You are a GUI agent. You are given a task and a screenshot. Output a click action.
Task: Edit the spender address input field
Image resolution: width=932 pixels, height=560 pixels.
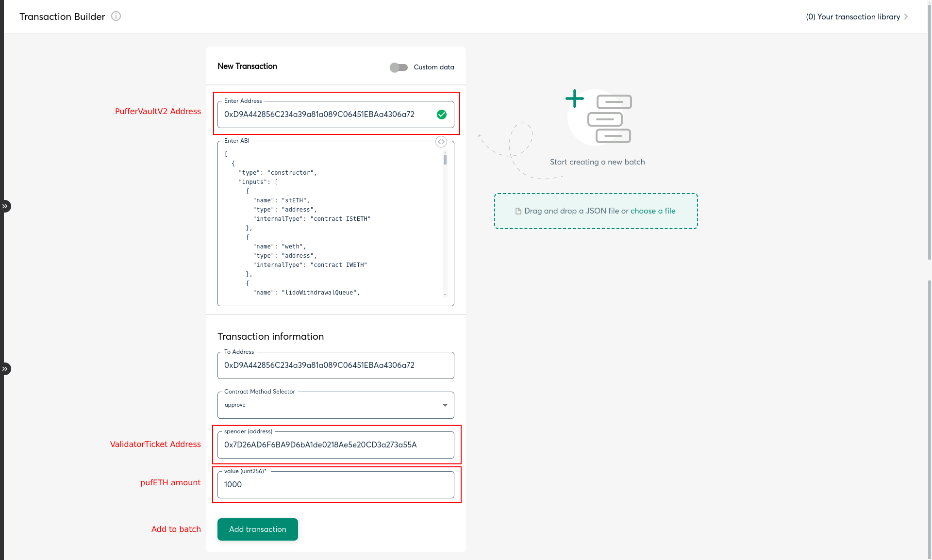click(x=335, y=445)
